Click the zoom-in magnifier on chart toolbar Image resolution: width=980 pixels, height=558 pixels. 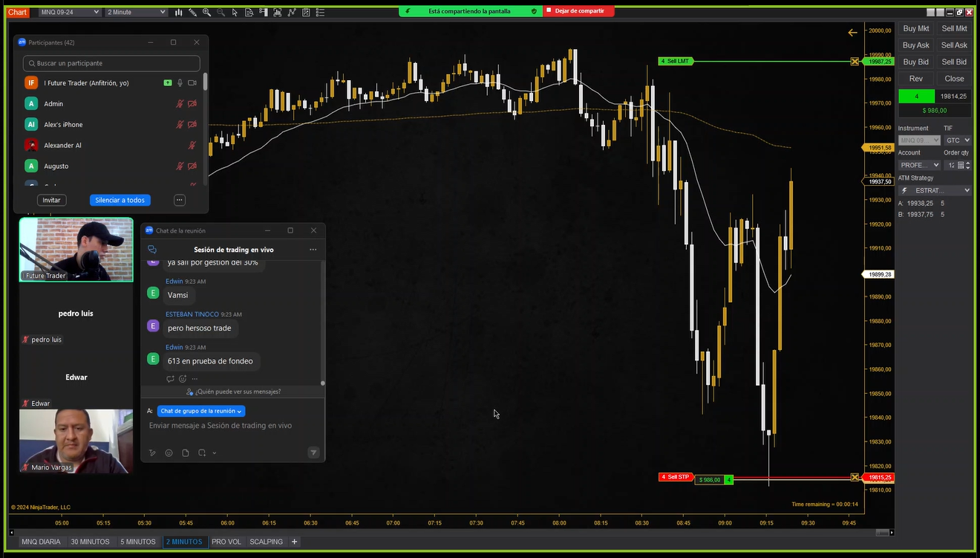coord(207,12)
